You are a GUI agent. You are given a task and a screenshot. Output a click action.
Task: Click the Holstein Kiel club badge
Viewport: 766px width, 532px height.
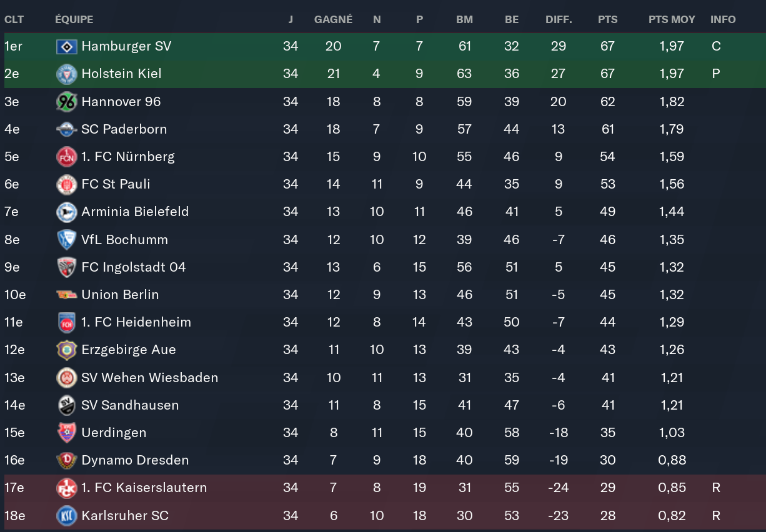66,74
